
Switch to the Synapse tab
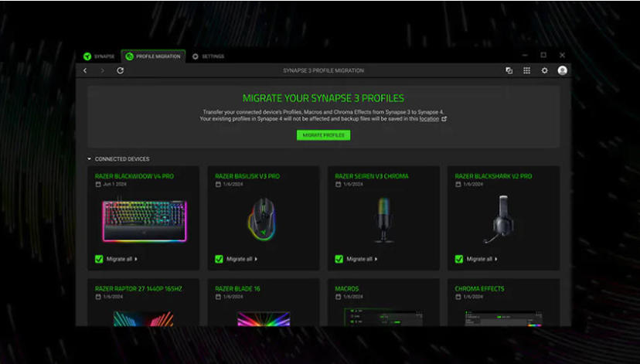pos(99,56)
